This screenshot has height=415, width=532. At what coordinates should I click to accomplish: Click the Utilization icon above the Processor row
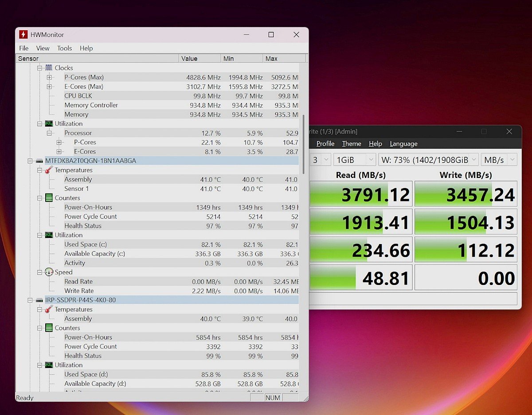pyautogui.click(x=49, y=124)
